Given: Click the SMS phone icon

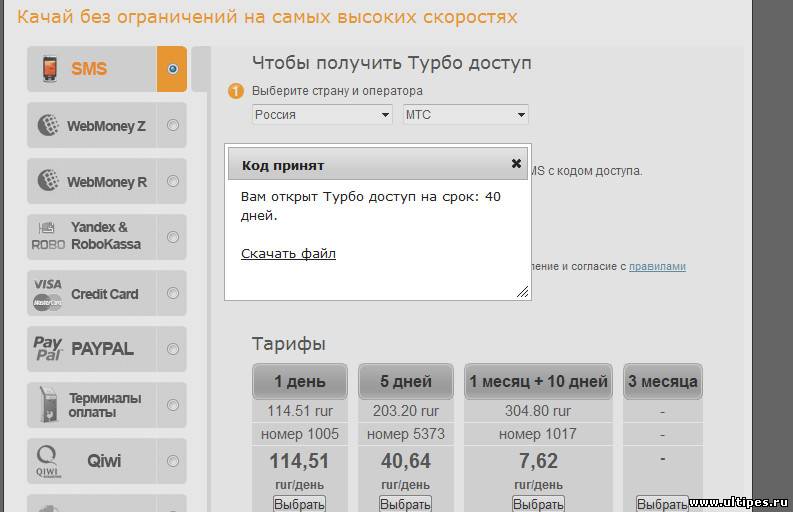Looking at the screenshot, I should (x=48, y=69).
